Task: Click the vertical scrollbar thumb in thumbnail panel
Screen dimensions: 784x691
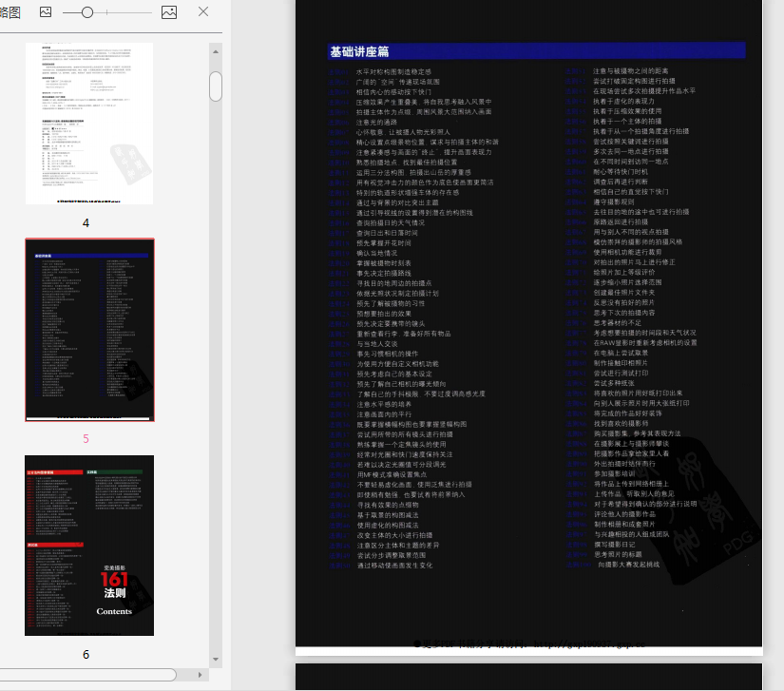Action: [x=216, y=86]
